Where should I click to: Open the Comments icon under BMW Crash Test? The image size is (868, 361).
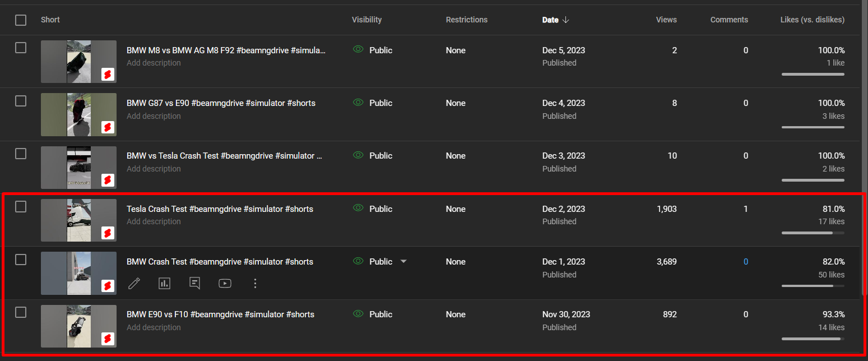194,283
